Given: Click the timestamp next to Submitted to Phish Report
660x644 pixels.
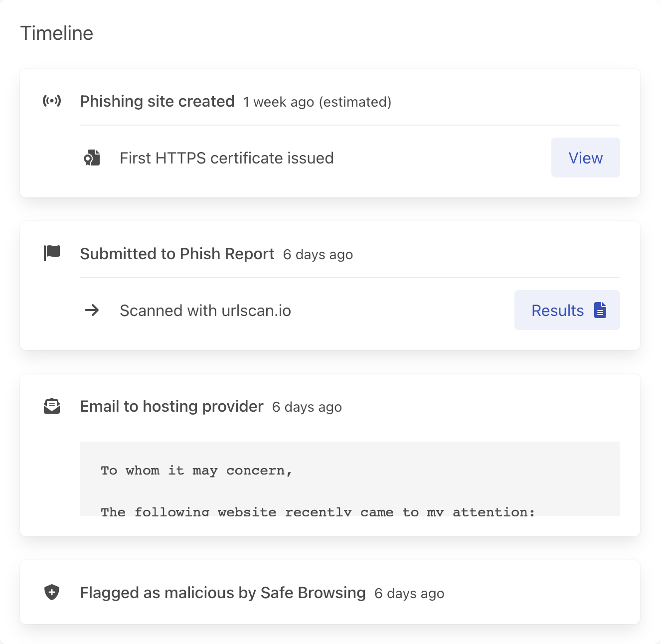Looking at the screenshot, I should 318,255.
